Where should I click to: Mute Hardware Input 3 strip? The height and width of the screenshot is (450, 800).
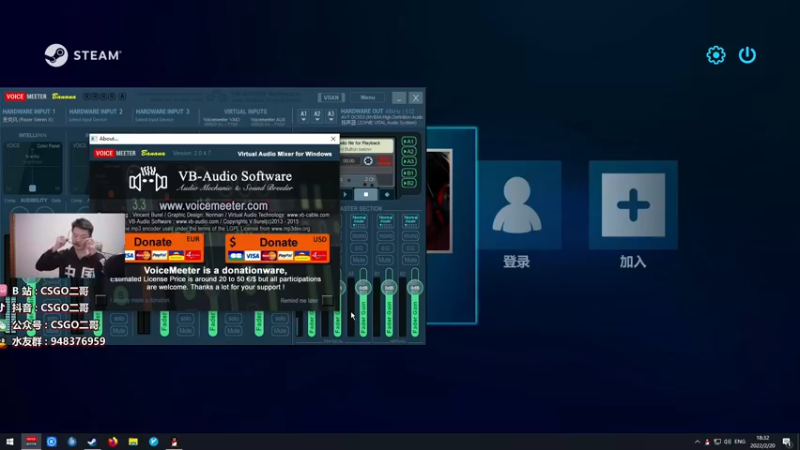pos(185,331)
